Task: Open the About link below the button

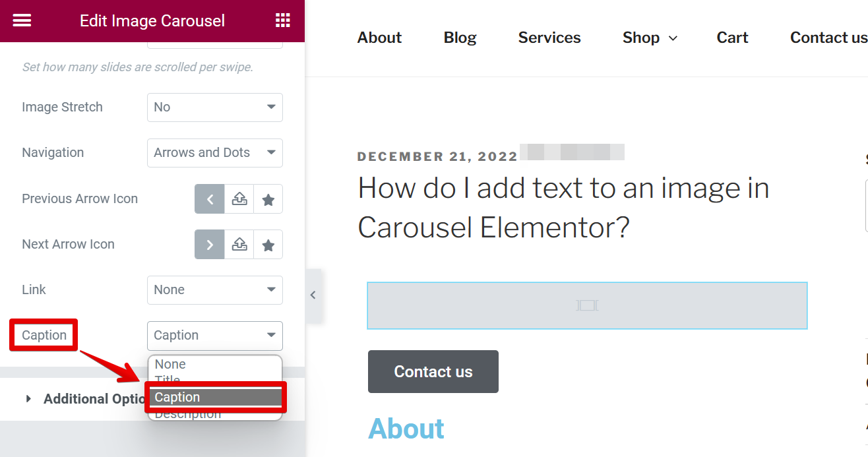Action: click(406, 429)
